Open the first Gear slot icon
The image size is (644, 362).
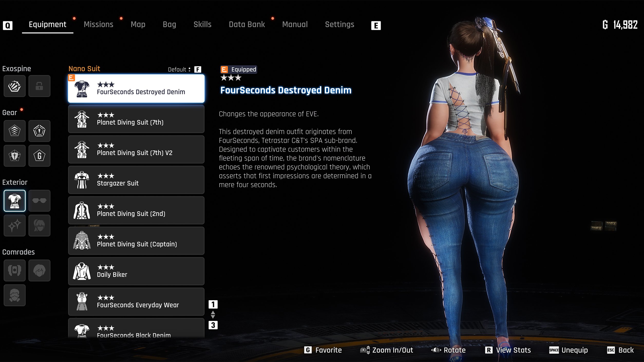click(x=15, y=131)
